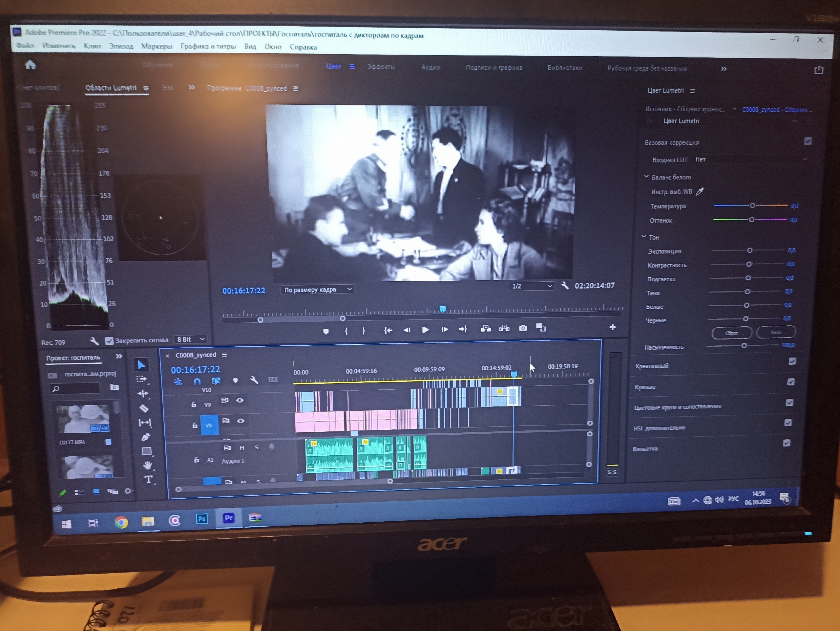Toggle linked selection in timeline
Image resolution: width=840 pixels, height=631 pixels.
(216, 381)
